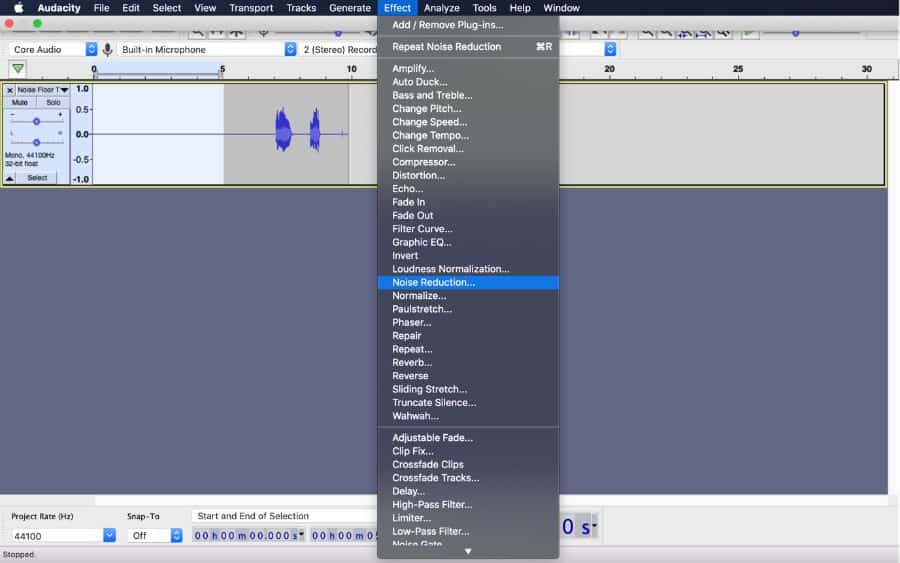Viewport: 900px width, 563px height.
Task: Apply the Fade Out effect
Action: (468, 216)
